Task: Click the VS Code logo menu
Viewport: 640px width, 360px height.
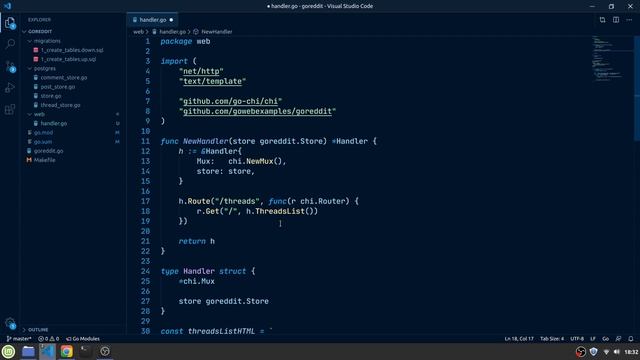Action: 7,6
